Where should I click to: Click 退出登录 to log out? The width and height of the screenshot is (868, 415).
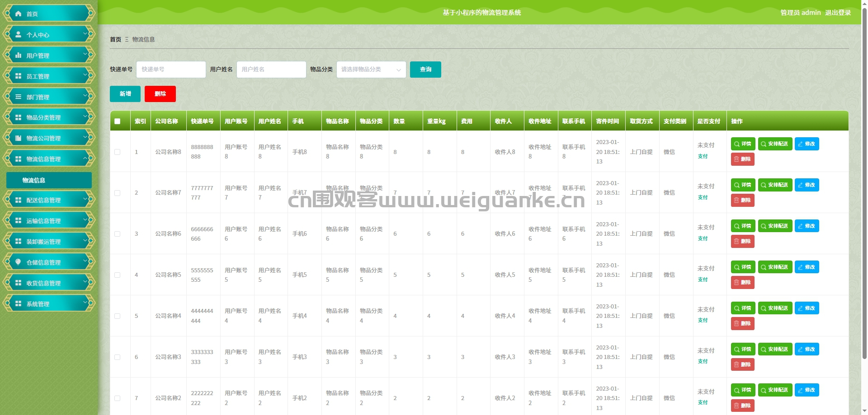click(x=838, y=13)
